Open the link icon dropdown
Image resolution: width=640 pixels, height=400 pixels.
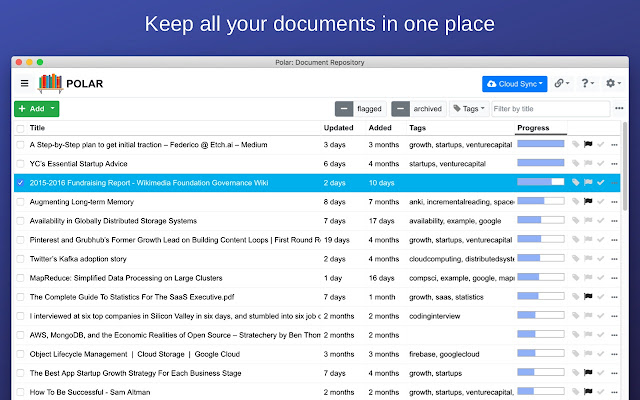pyautogui.click(x=562, y=83)
